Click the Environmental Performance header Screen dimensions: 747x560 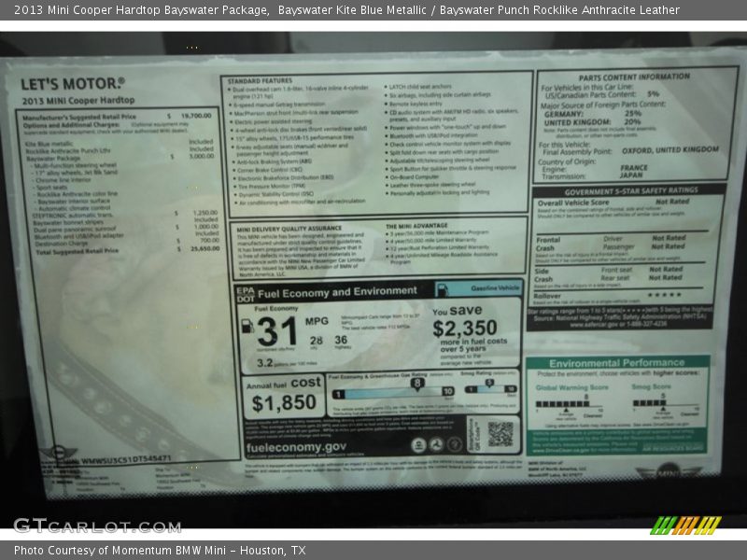point(616,363)
